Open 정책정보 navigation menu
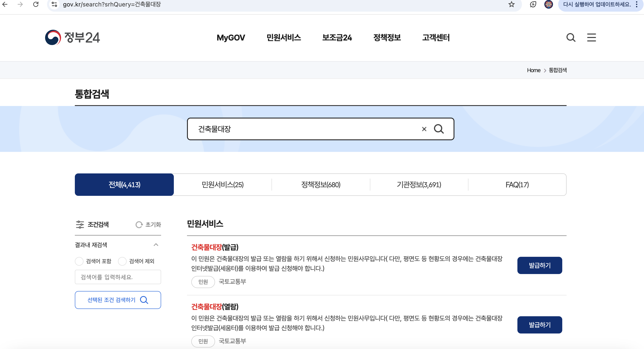644x349 pixels. [387, 38]
